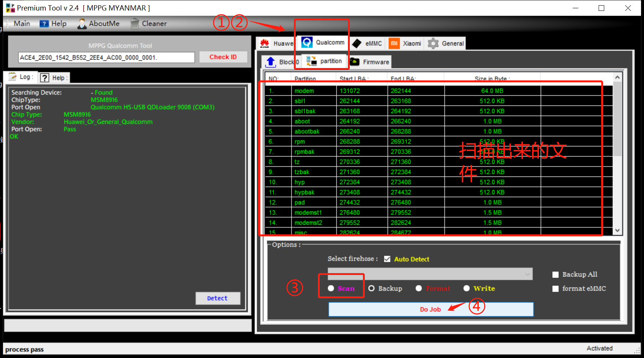
Task: Click the Premium Tool app icon in title bar
Action: (10, 8)
